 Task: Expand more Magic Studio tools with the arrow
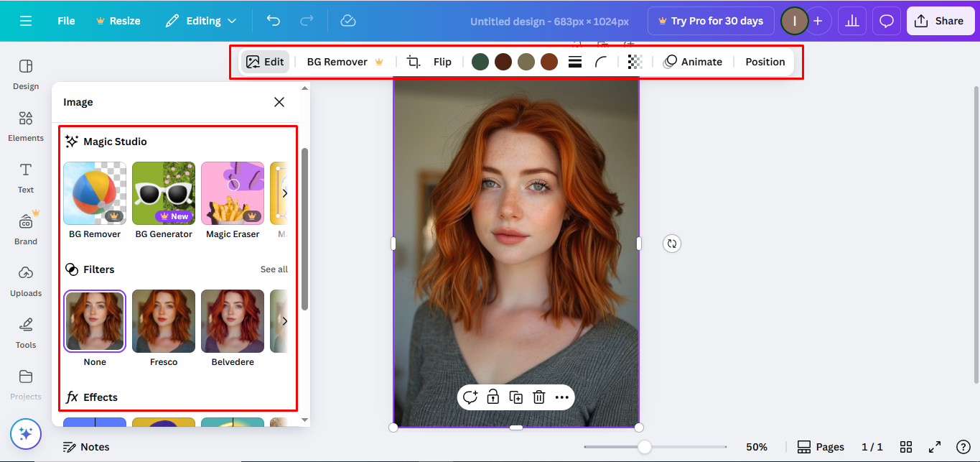click(x=285, y=193)
